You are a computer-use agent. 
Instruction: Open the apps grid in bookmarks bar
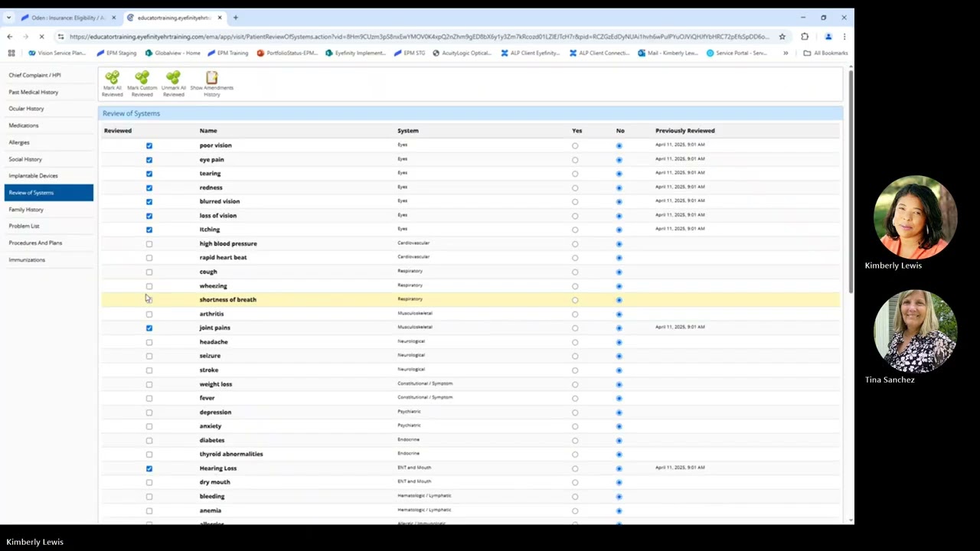tap(11, 53)
